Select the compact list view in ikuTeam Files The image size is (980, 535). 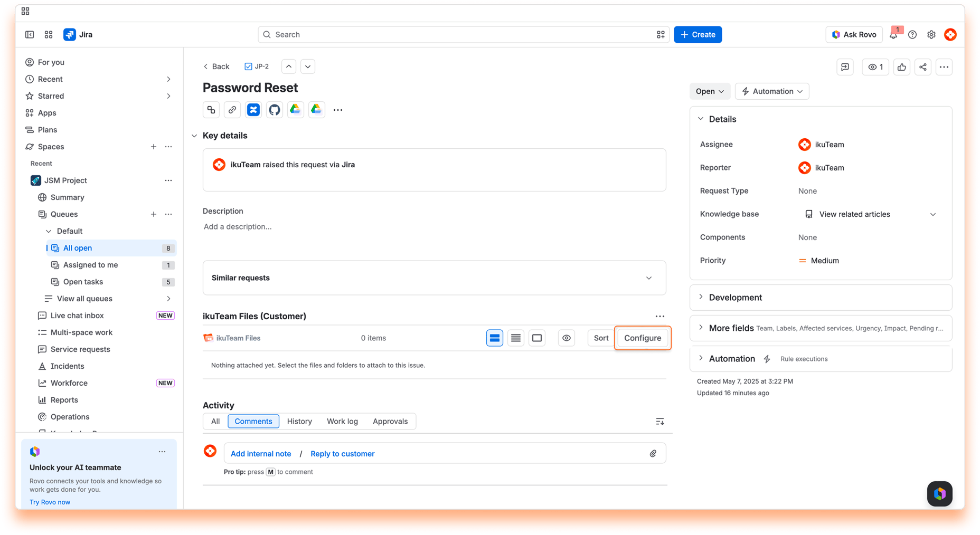(x=516, y=338)
